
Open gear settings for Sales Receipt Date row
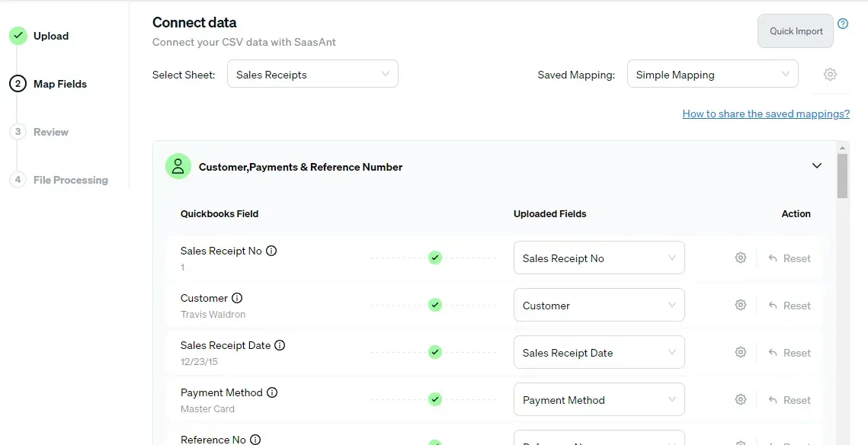[741, 352]
